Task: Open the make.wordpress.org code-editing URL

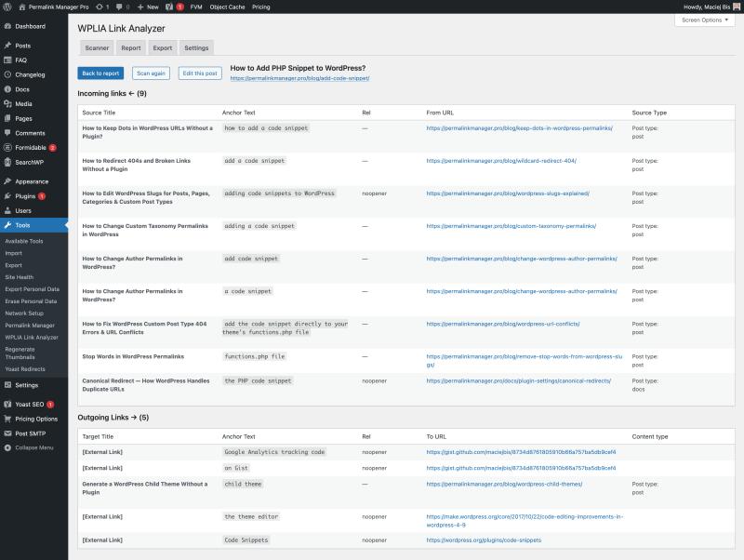Action: tap(525, 521)
